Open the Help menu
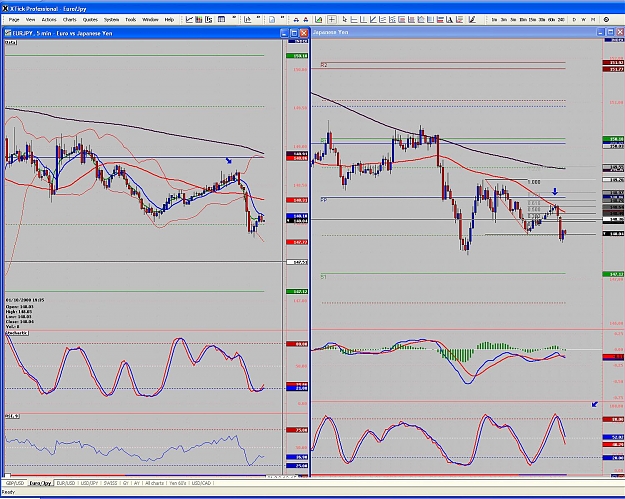The image size is (625, 499). [x=169, y=20]
